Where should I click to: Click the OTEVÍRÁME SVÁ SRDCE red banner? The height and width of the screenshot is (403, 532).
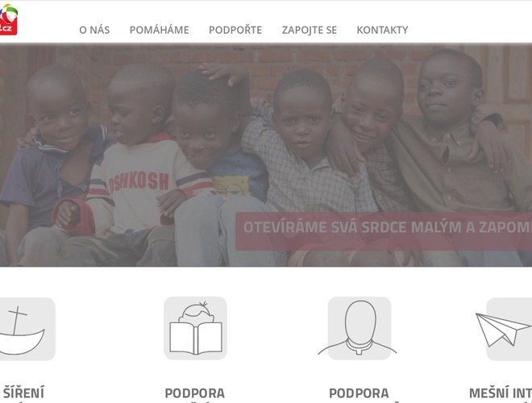pos(384,231)
